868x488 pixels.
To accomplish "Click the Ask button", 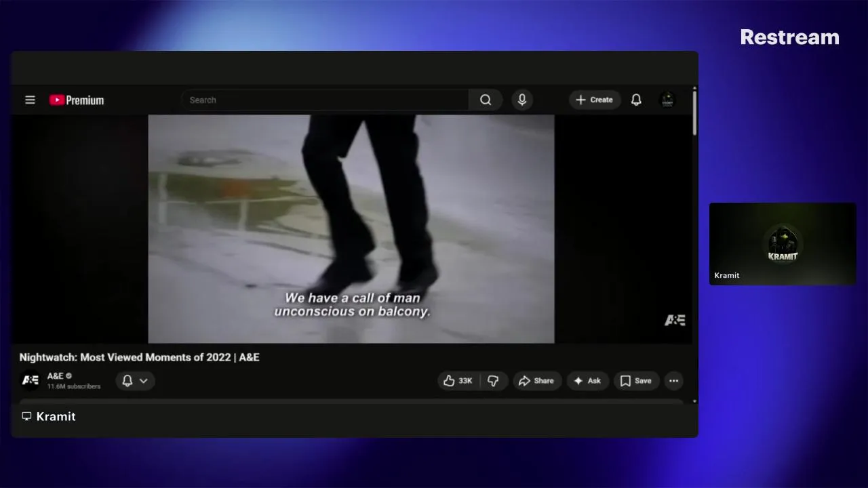I will coord(587,381).
